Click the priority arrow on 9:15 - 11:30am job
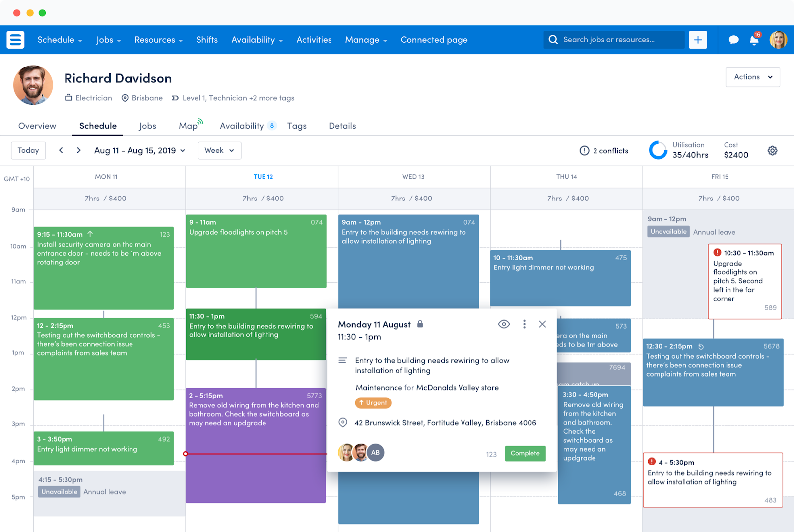Screen dimensions: 794x532 tap(90, 234)
